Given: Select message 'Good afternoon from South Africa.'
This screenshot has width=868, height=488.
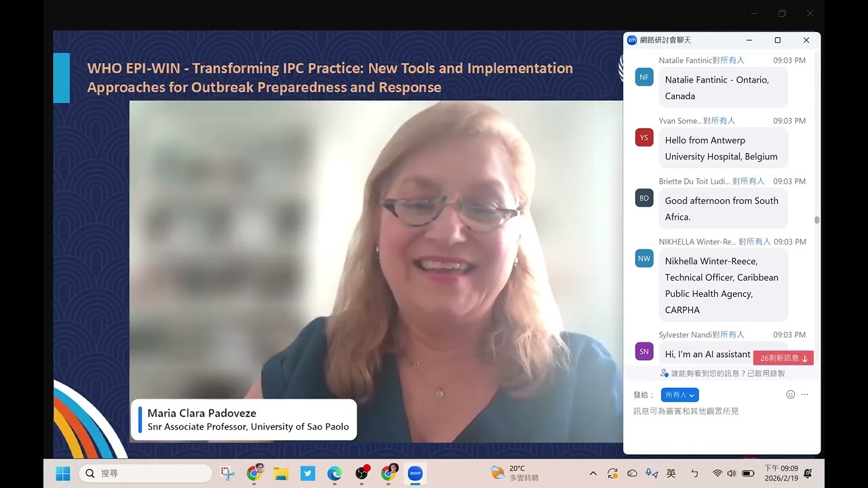Looking at the screenshot, I should (x=724, y=208).
